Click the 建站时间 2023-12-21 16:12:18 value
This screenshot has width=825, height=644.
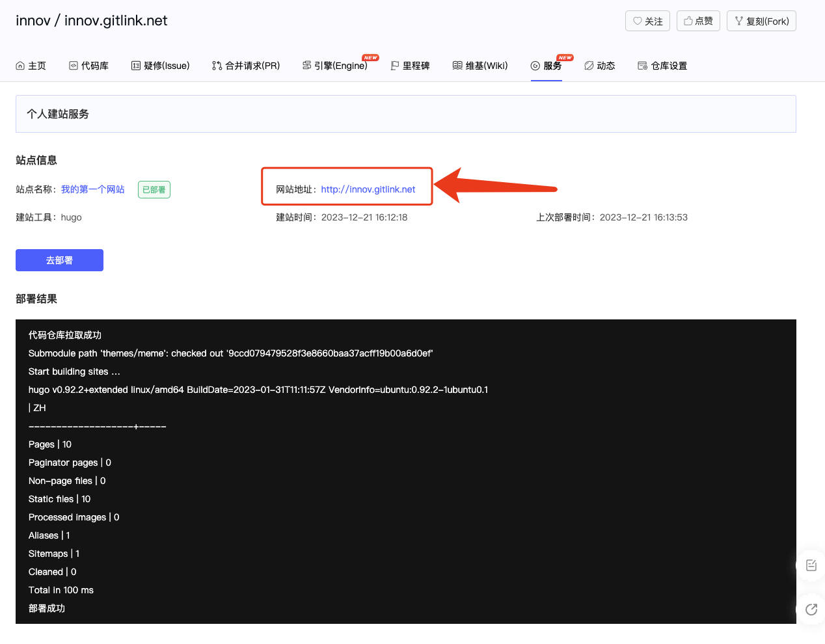point(364,217)
